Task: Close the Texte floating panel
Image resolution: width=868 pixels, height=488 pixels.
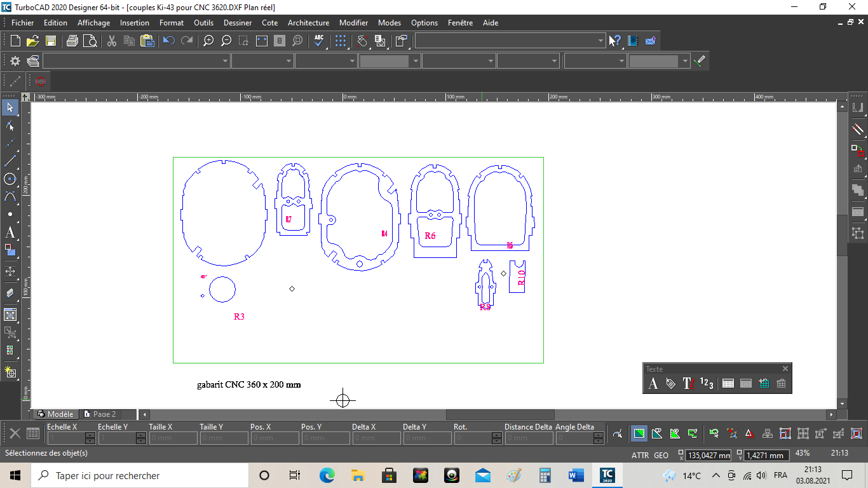Action: 785,369
